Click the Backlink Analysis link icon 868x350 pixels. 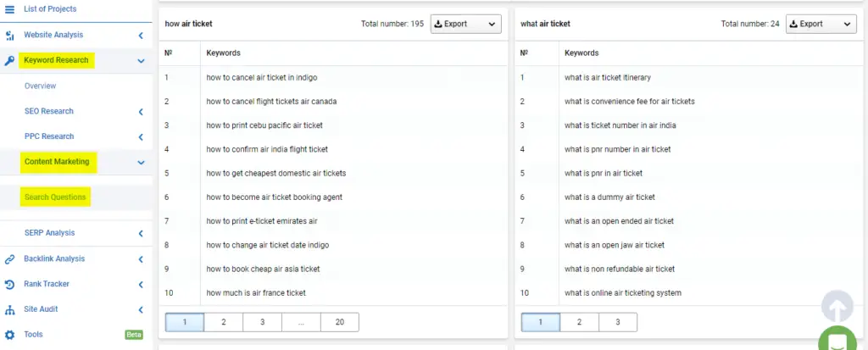click(x=10, y=259)
